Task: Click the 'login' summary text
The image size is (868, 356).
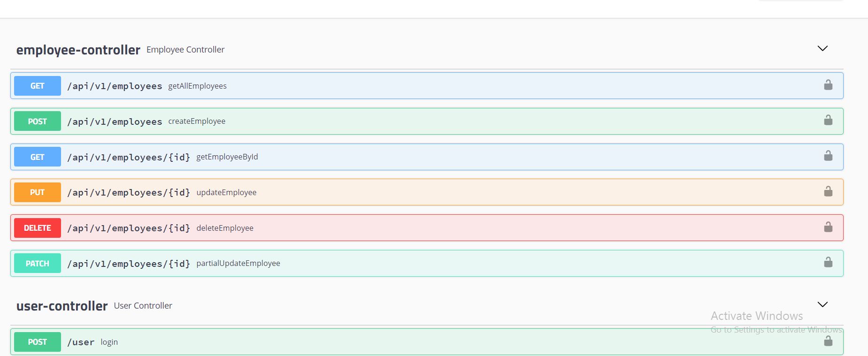Action: 109,342
